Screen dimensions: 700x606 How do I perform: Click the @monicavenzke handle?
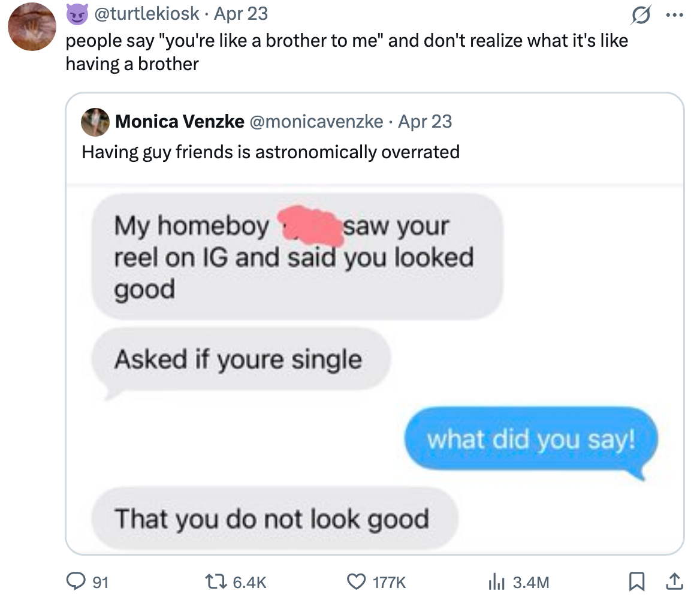pyautogui.click(x=316, y=122)
